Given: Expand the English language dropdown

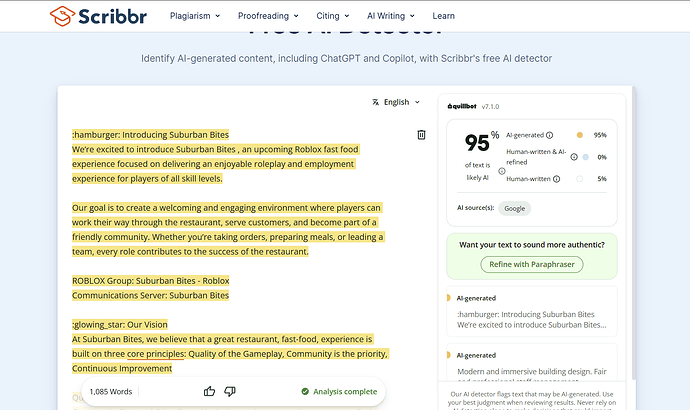Looking at the screenshot, I should [x=396, y=102].
